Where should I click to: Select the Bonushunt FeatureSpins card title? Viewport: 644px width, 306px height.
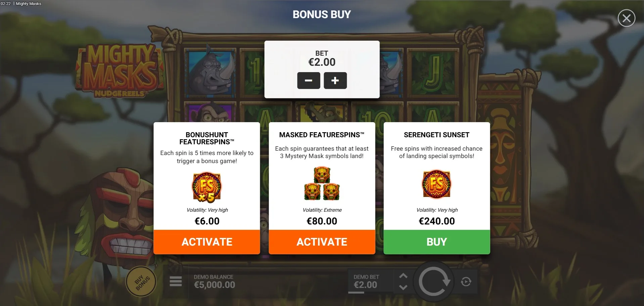[207, 138]
